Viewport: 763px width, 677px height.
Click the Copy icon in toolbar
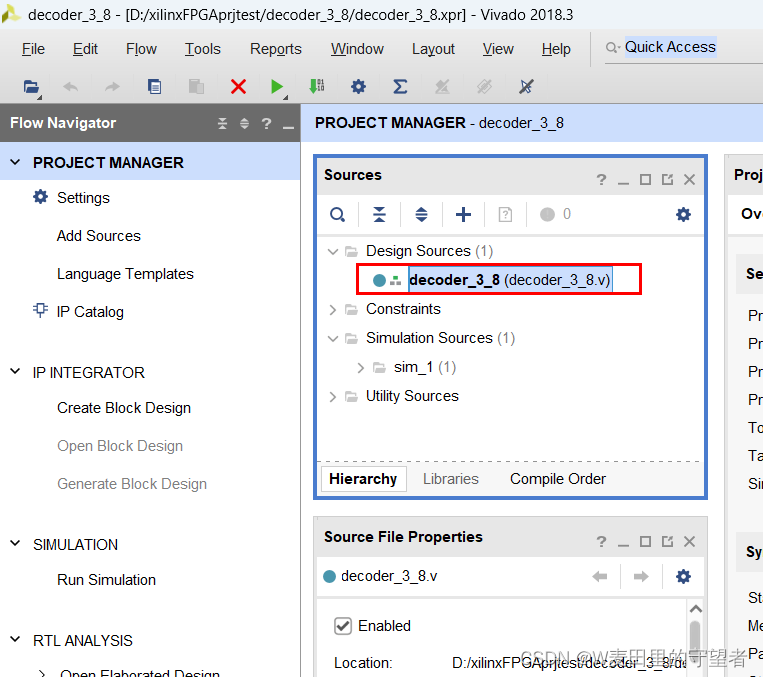154,87
